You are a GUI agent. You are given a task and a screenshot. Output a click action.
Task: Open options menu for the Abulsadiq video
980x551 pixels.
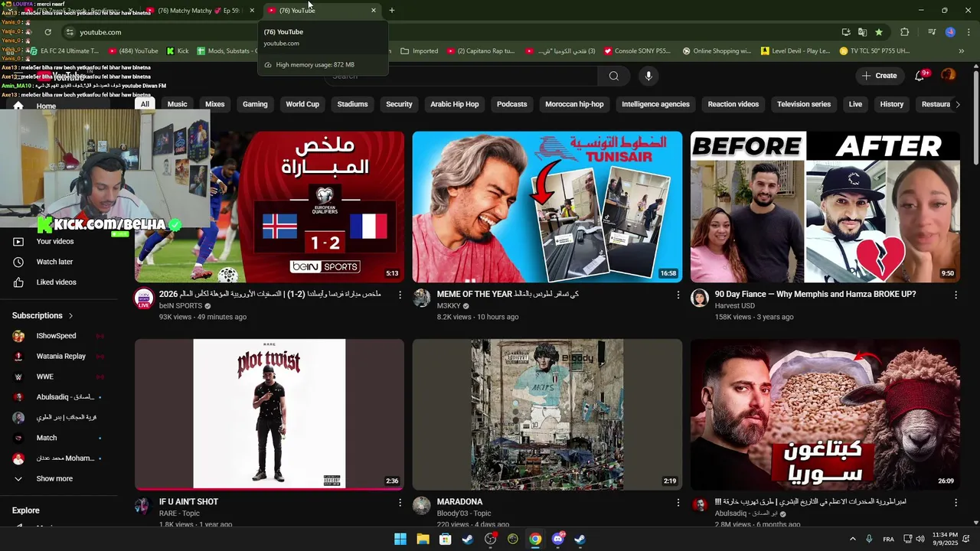955,503
